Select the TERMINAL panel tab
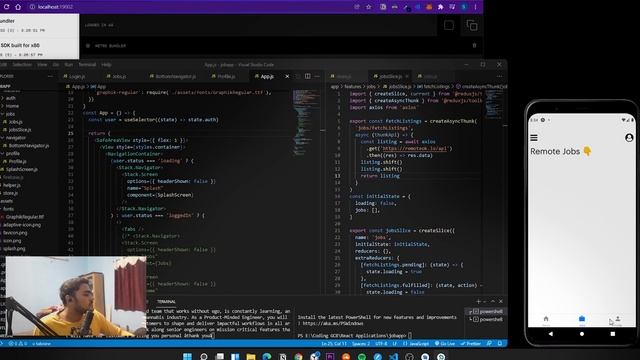 pos(166,302)
